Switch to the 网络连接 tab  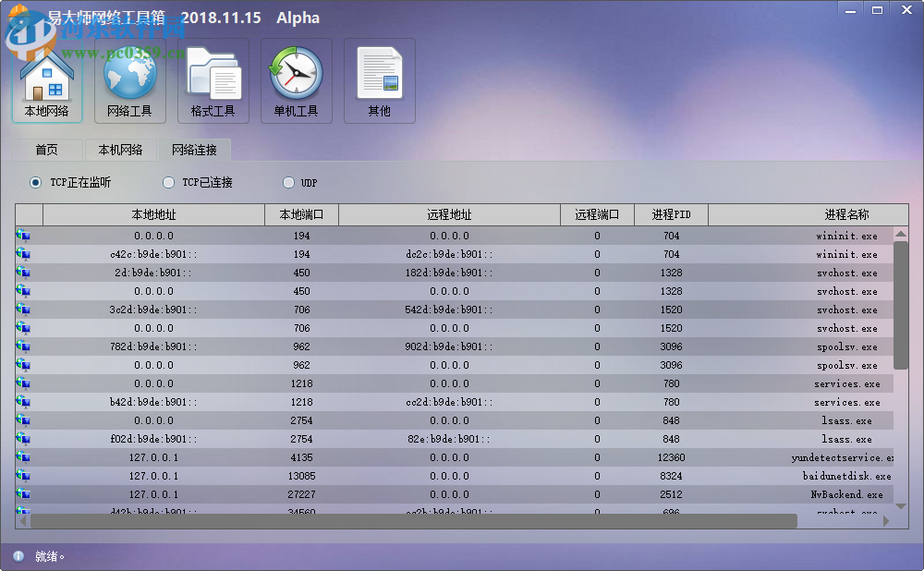point(194,150)
